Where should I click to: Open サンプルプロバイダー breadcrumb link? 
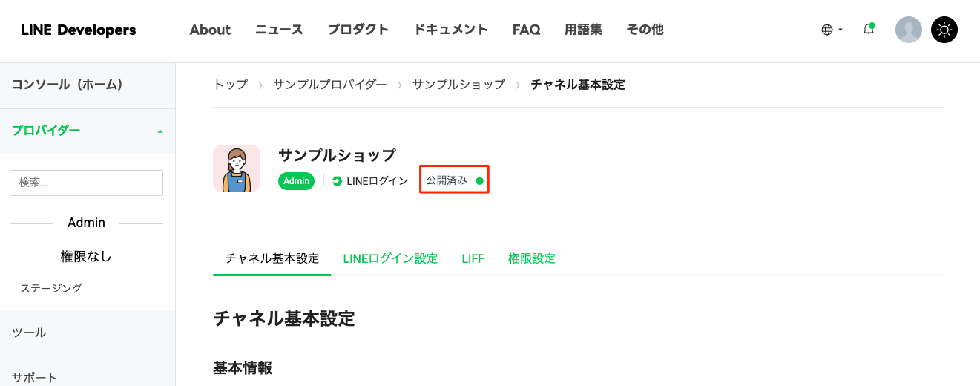click(330, 85)
